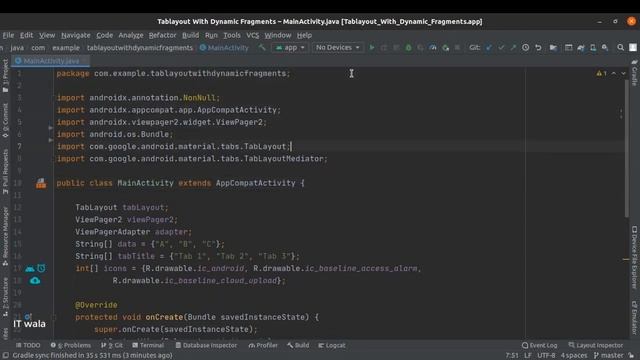Open the 4 spaces indent selector
640x360 pixels.
pos(573,356)
